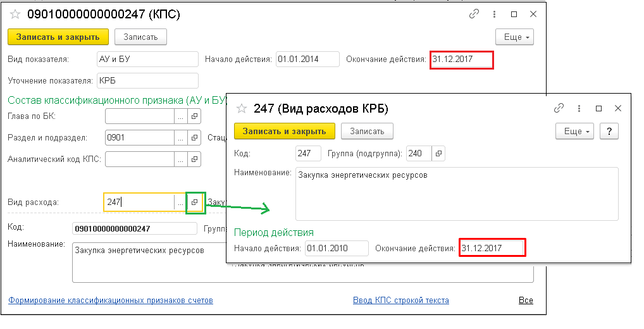Screen dimensions: 644x329
Task: Open the Вид расхода 247 element card icon
Action: [195, 202]
